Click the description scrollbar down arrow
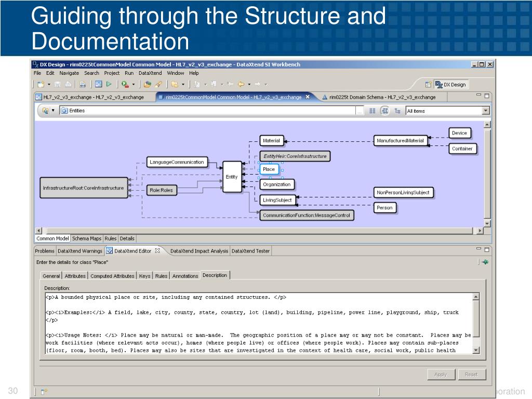 476,350
